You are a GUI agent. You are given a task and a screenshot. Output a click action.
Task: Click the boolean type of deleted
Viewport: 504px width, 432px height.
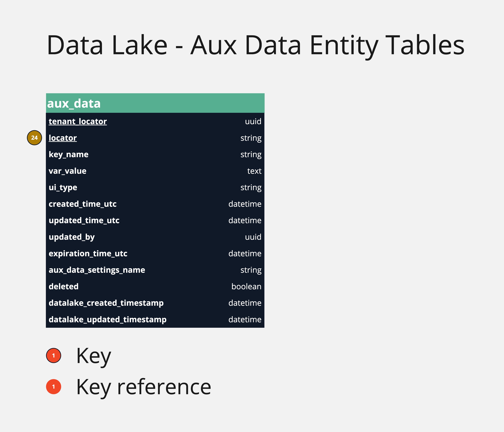[246, 286]
